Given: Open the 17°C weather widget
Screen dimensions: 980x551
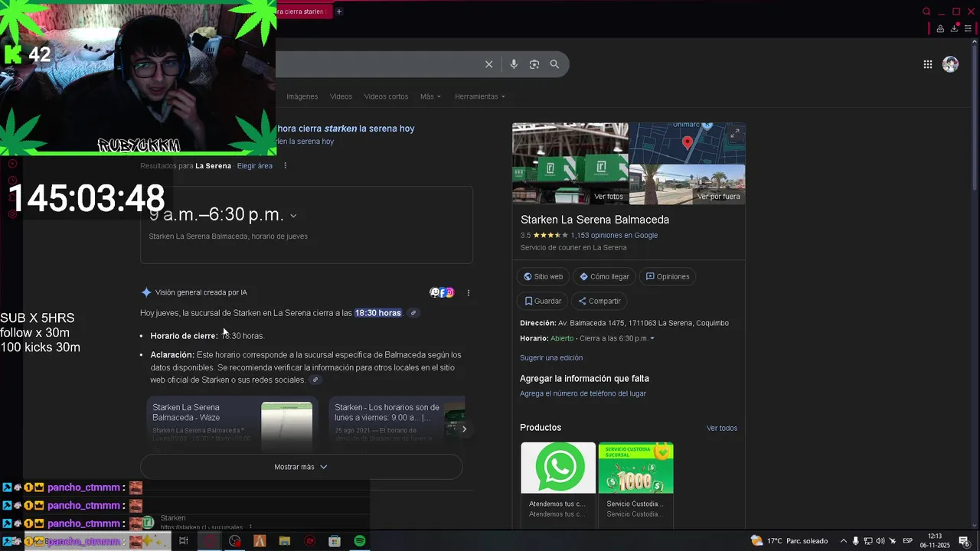Looking at the screenshot, I should (789, 541).
